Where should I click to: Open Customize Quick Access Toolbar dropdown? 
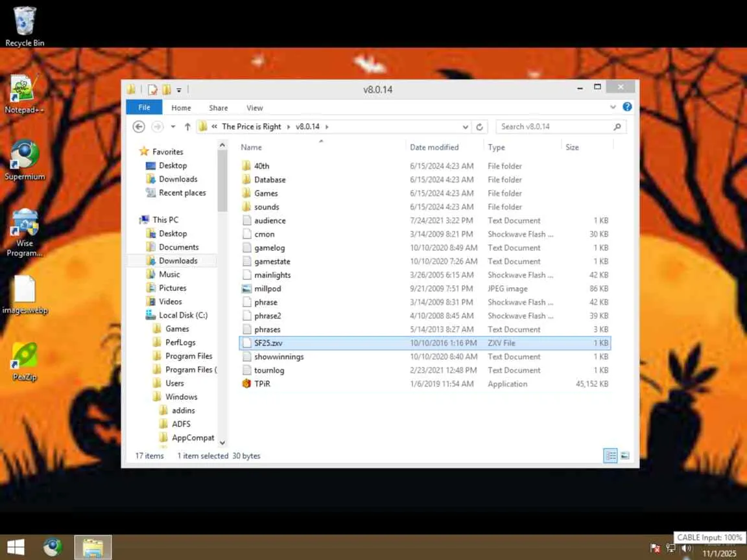pyautogui.click(x=179, y=89)
